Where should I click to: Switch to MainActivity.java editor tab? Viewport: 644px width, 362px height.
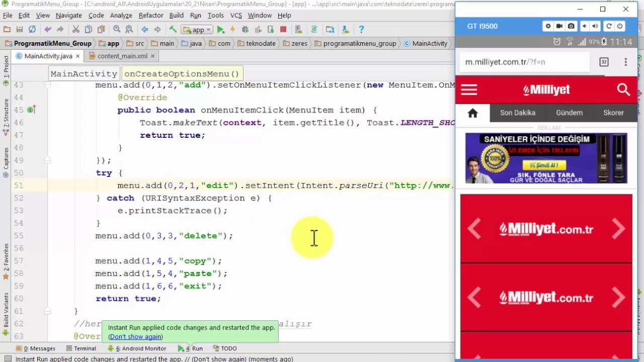coord(48,56)
